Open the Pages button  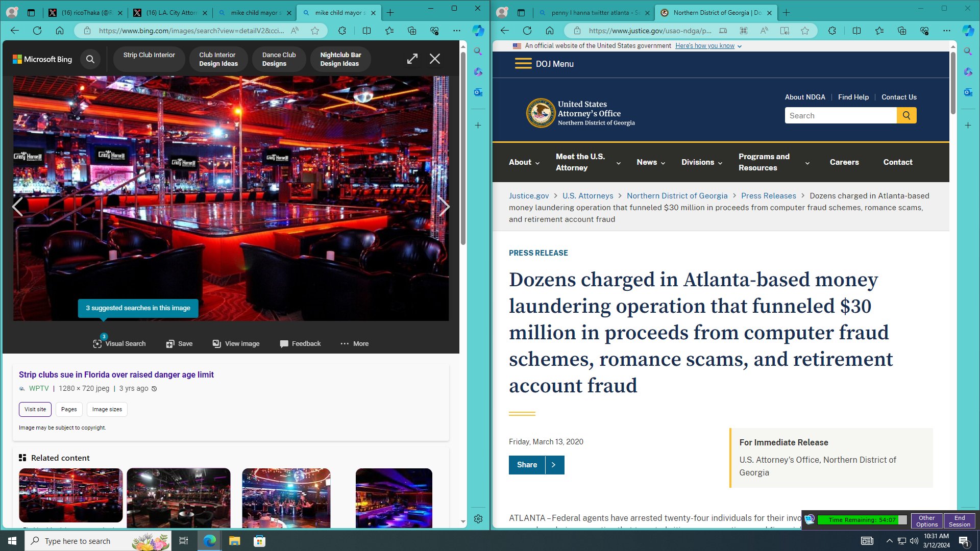(x=69, y=409)
